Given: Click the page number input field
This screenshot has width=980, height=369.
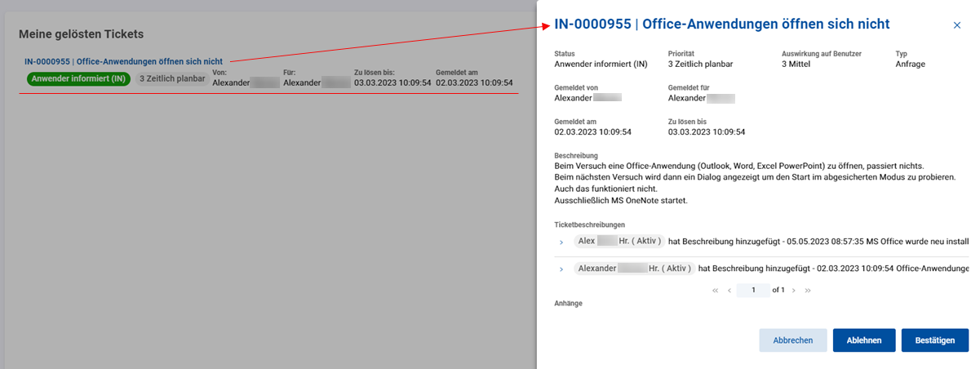Looking at the screenshot, I should (x=754, y=290).
